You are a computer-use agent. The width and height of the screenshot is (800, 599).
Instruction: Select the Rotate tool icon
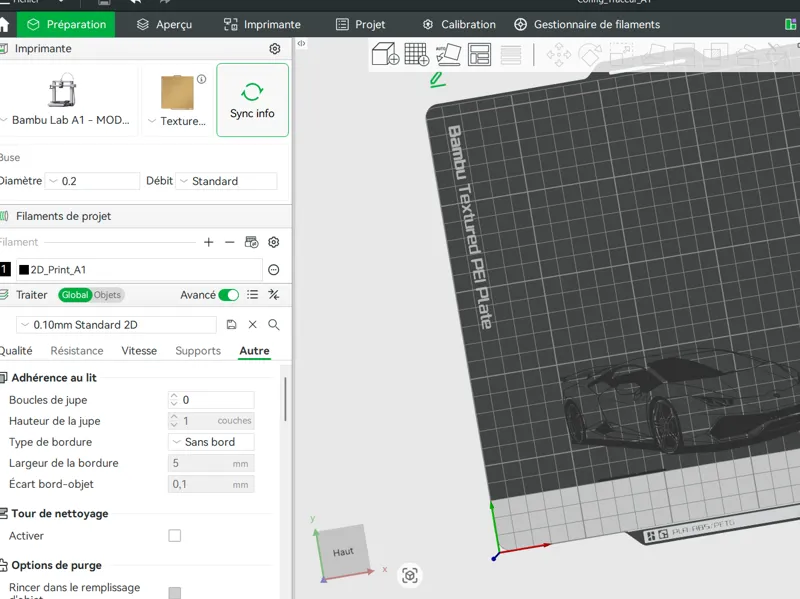[590, 55]
